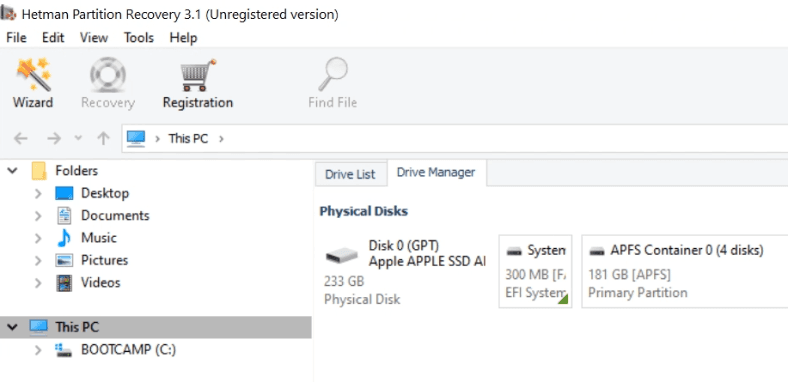Image resolution: width=788 pixels, height=382 pixels.
Task: Collapse the This PC tree node
Action: point(12,328)
